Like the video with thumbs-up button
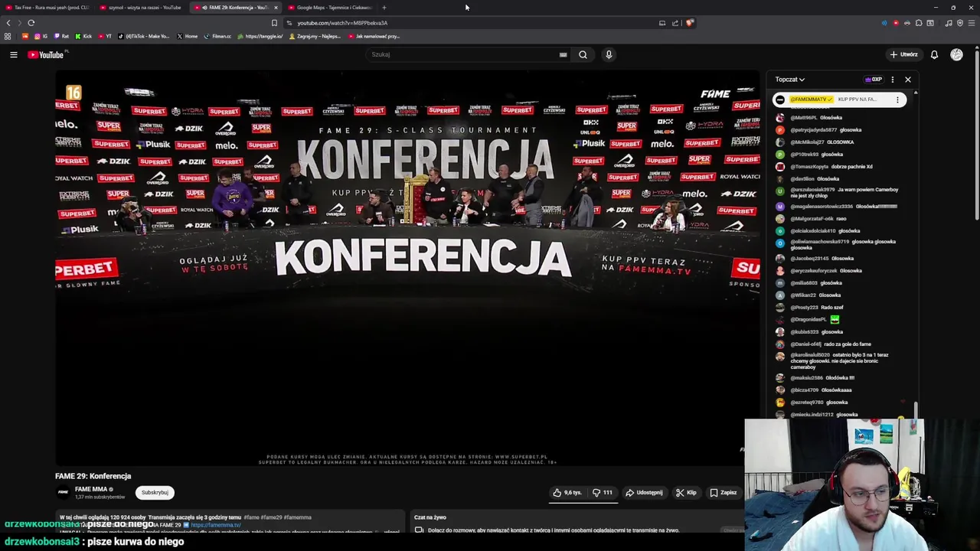The height and width of the screenshot is (551, 980). 567,493
